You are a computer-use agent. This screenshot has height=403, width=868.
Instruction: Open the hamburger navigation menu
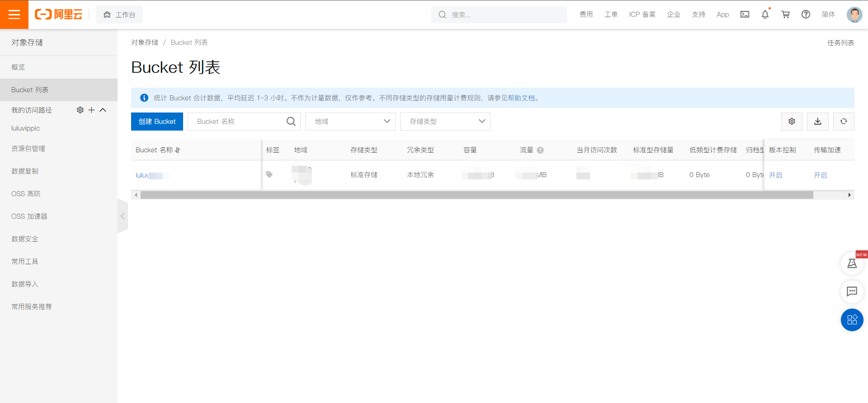click(14, 14)
